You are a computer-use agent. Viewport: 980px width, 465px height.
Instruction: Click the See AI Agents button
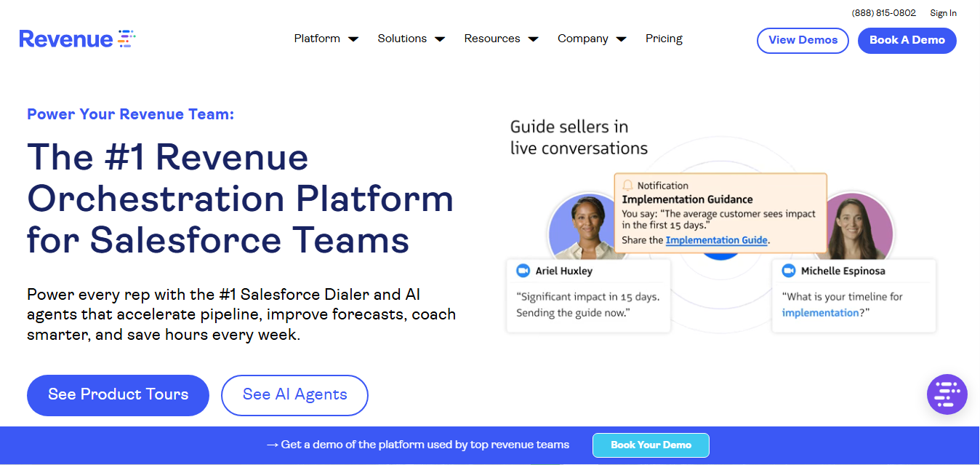click(294, 395)
